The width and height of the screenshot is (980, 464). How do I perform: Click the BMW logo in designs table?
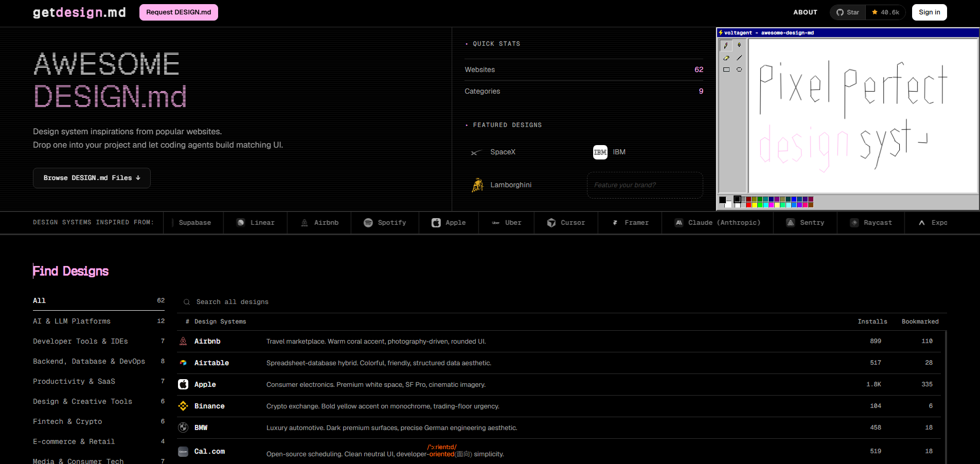pyautogui.click(x=183, y=427)
